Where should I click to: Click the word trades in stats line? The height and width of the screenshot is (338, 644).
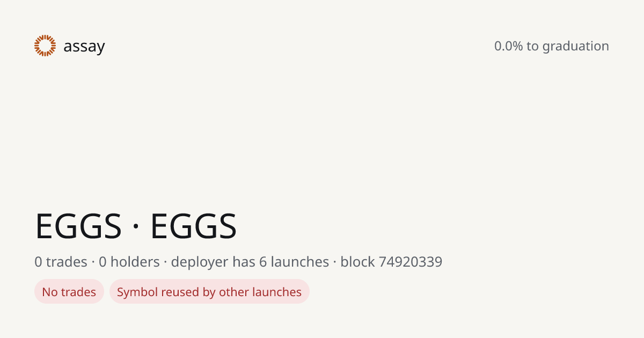pyautogui.click(x=67, y=262)
